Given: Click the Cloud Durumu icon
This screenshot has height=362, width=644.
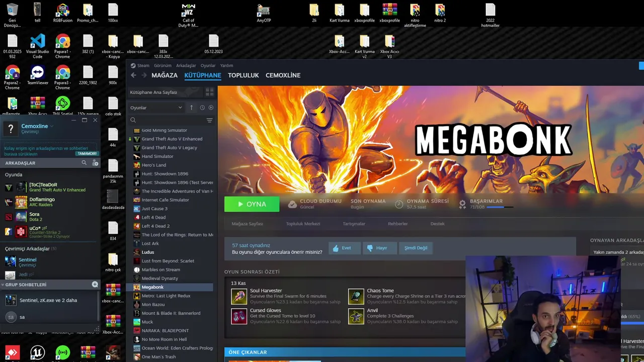Looking at the screenshot, I should pyautogui.click(x=292, y=204).
